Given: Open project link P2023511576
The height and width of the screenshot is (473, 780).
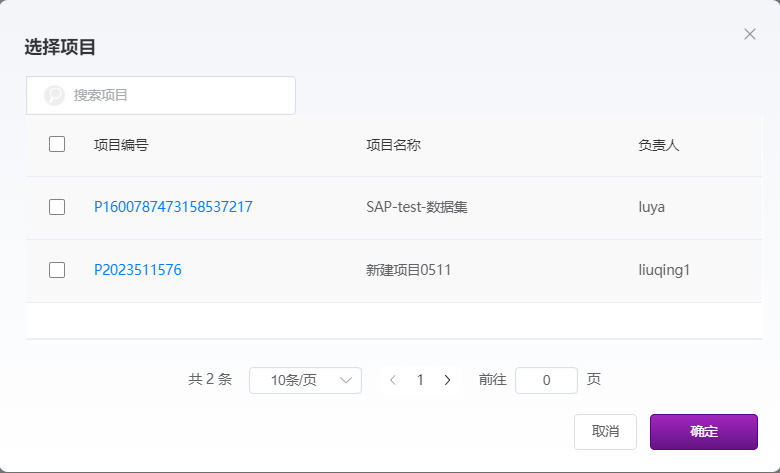Looking at the screenshot, I should (x=138, y=270).
